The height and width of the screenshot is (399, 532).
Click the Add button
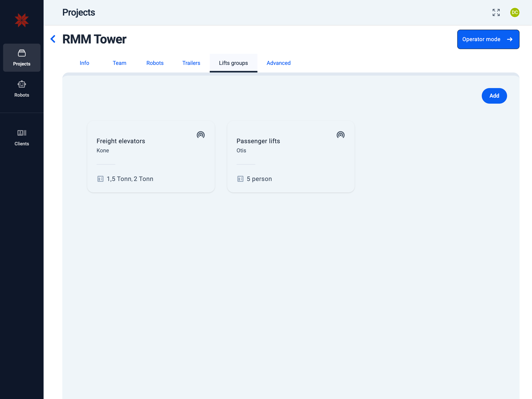click(494, 96)
